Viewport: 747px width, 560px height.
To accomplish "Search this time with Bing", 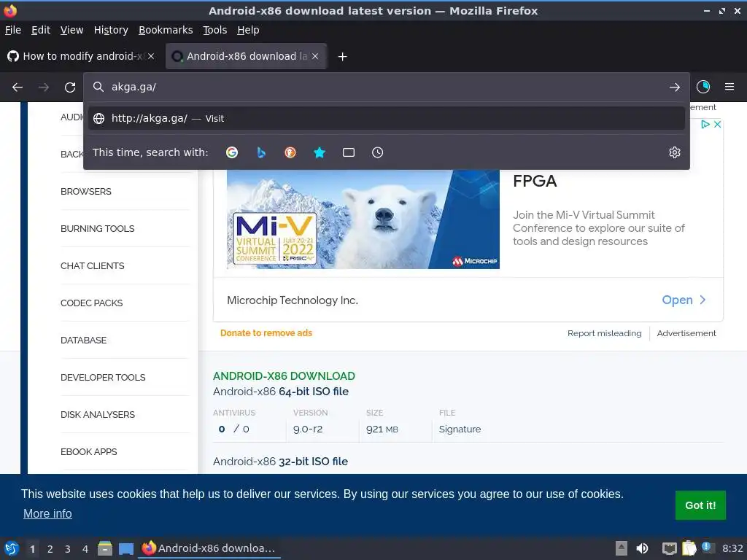I will [x=261, y=152].
